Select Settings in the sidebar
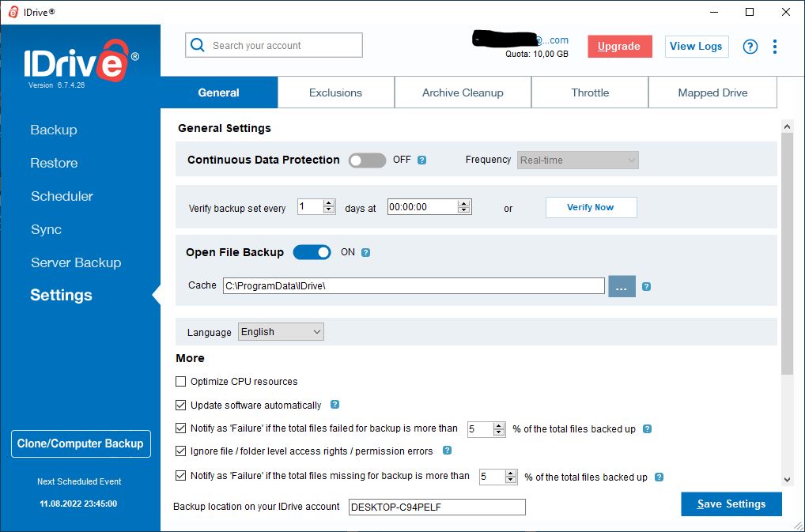805x532 pixels. click(61, 295)
